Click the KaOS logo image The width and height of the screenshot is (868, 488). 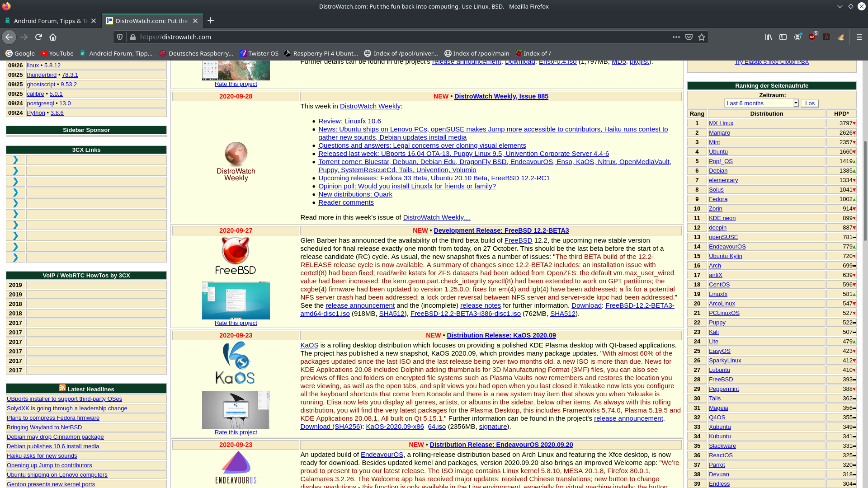(x=235, y=363)
